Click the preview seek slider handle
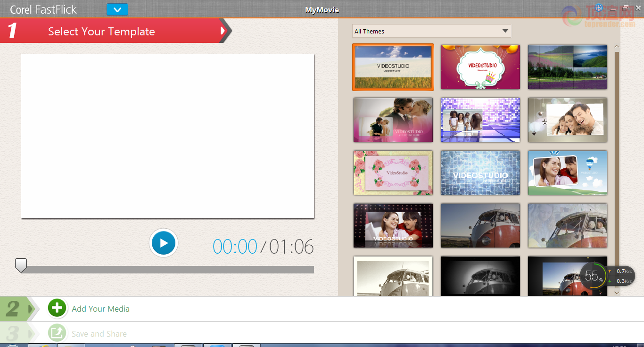The height and width of the screenshot is (347, 644). tap(21, 265)
